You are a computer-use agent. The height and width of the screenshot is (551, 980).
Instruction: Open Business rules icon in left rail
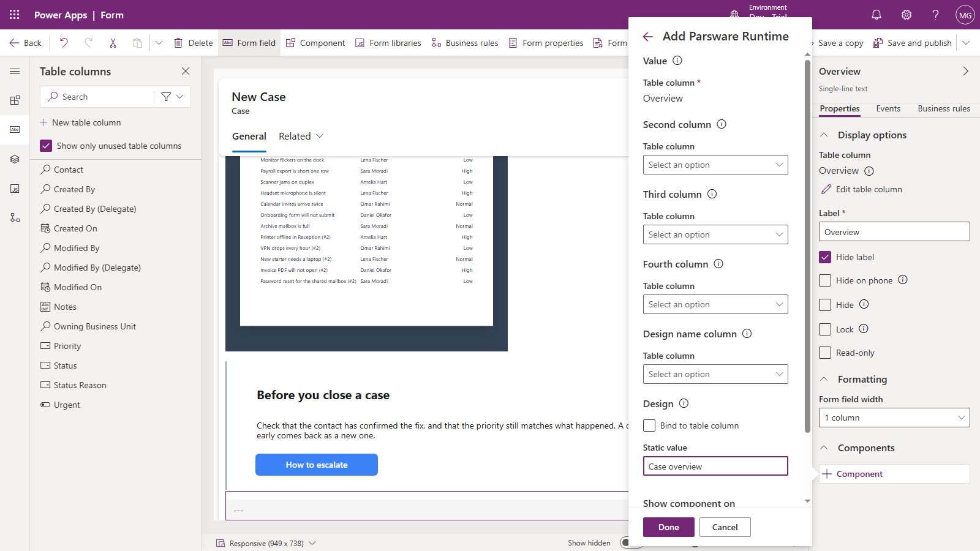click(15, 218)
